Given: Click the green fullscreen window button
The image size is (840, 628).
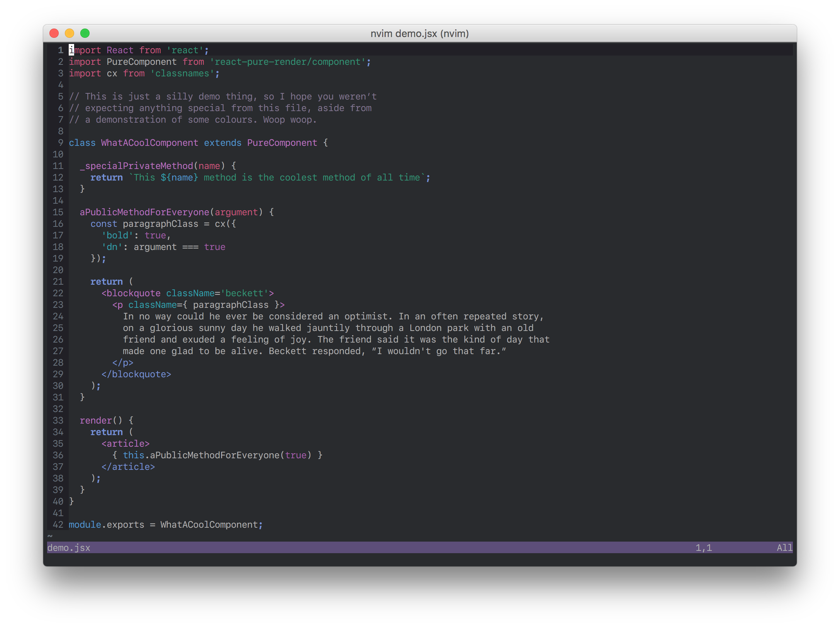Looking at the screenshot, I should [x=85, y=34].
